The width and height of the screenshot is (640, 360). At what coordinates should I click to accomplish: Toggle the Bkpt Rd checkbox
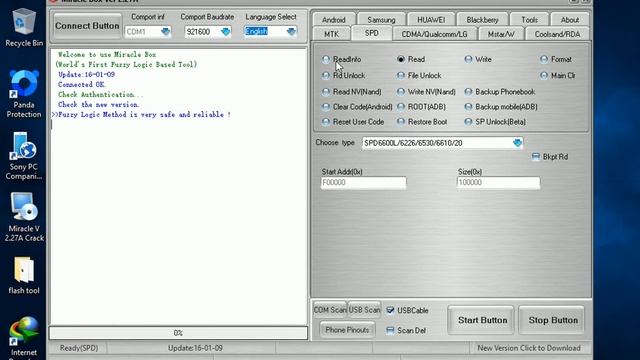click(x=536, y=157)
